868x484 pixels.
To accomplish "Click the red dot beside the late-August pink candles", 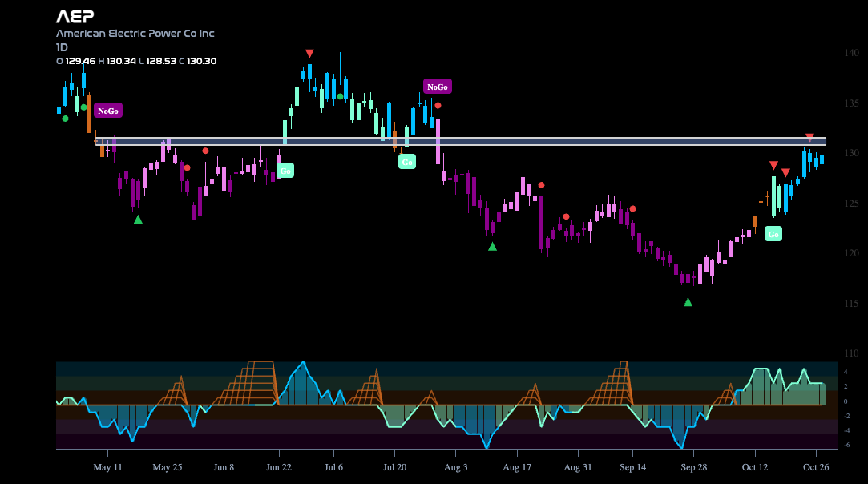I will coord(541,185).
